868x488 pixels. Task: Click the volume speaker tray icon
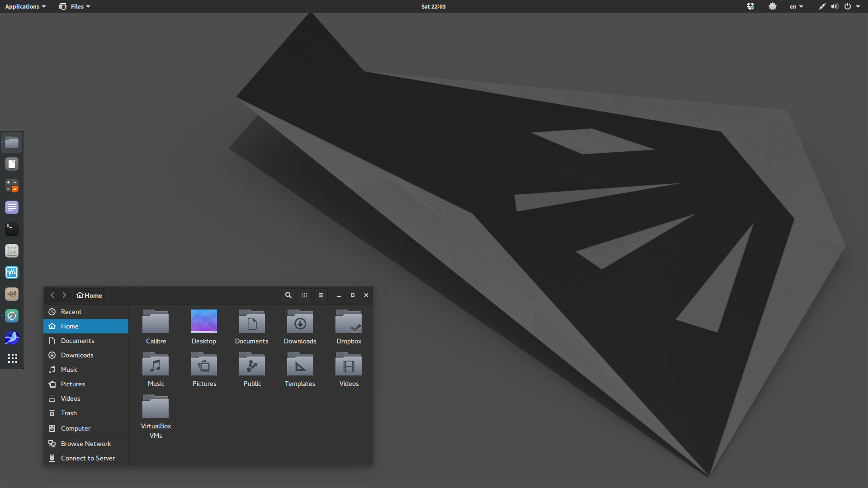point(835,6)
